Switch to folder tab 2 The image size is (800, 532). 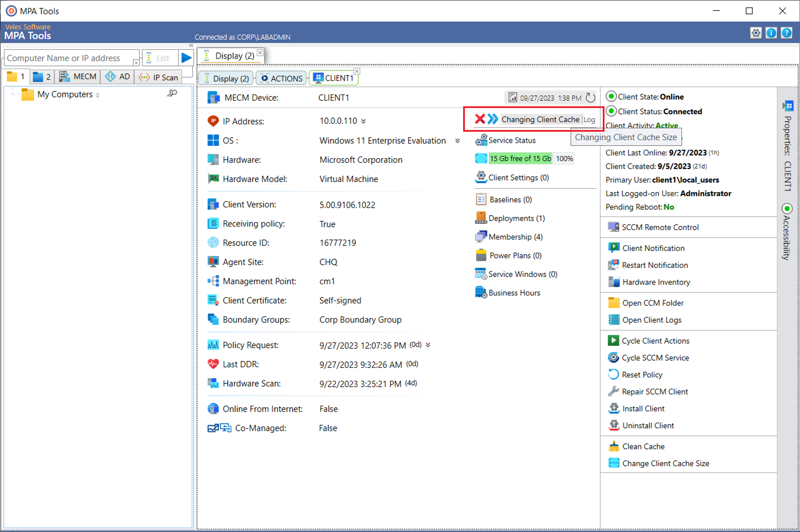pyautogui.click(x=42, y=77)
